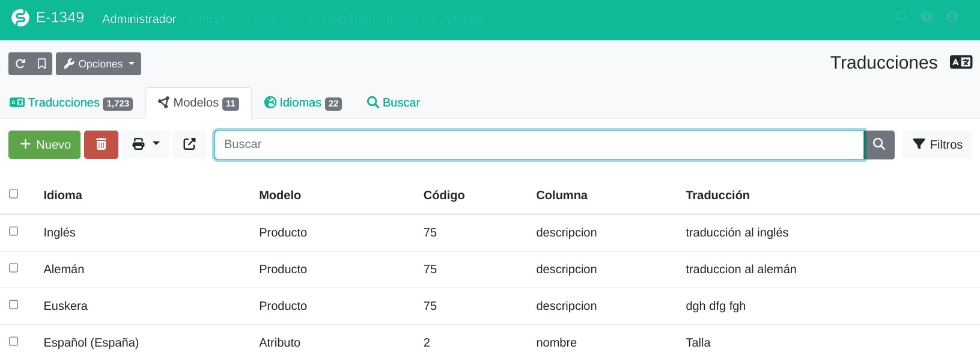Click the 'nombre' column cell
The image size is (980, 355).
click(556, 343)
